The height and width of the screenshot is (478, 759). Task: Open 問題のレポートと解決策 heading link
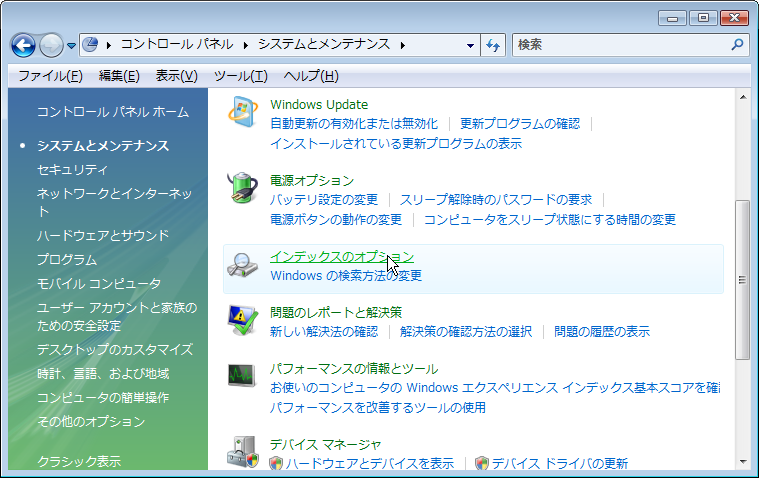[x=336, y=312]
